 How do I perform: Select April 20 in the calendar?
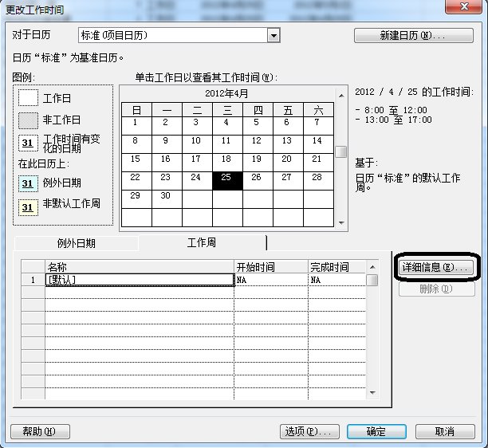tap(288, 163)
